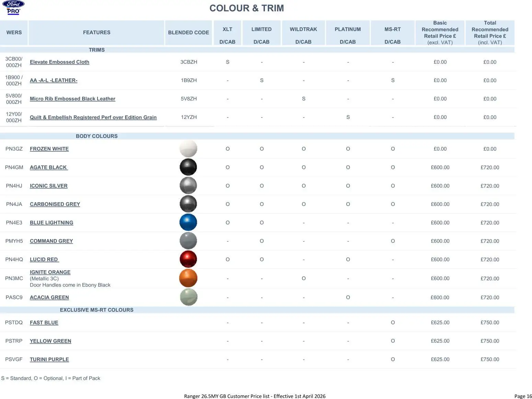The width and height of the screenshot is (532, 399).
Task: Click the WERS column header
Action: [x=14, y=33]
